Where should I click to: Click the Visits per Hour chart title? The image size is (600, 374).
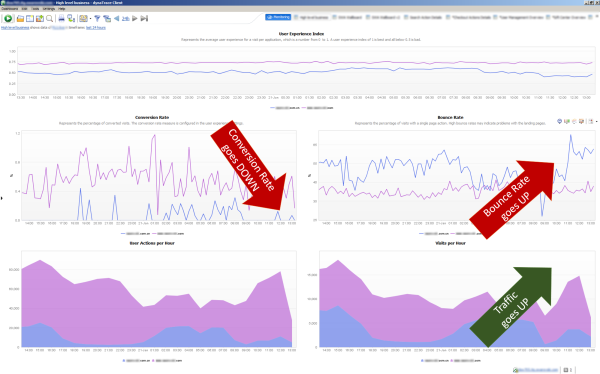(450, 243)
